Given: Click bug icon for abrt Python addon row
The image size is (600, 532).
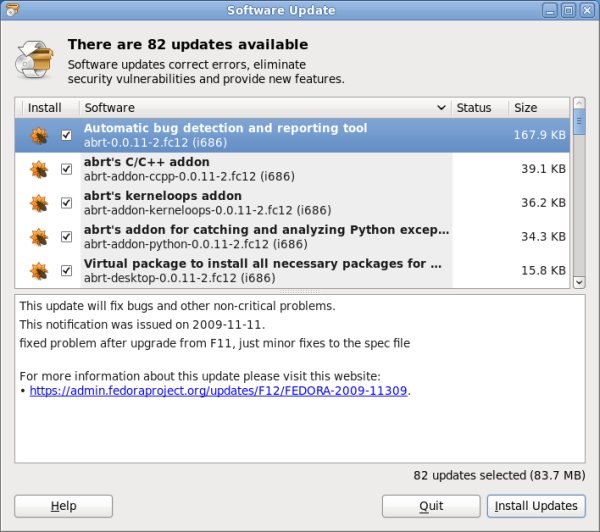Looking at the screenshot, I should (x=39, y=237).
